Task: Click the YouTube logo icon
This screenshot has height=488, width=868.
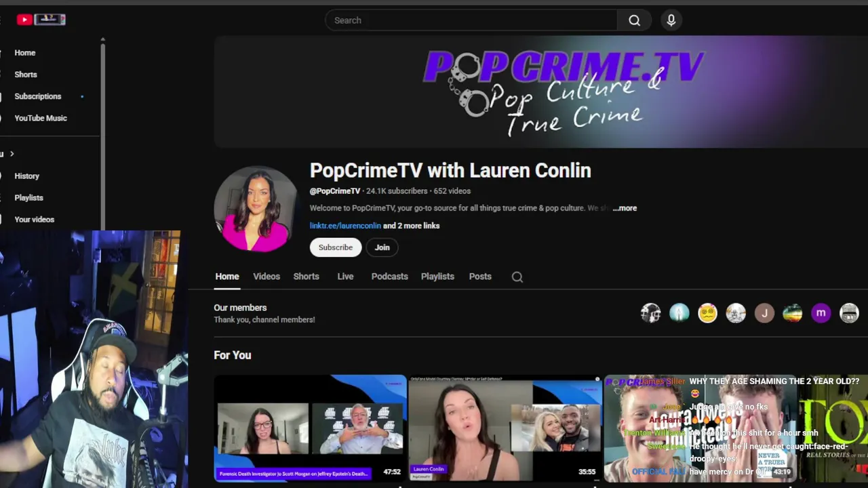Action: click(x=24, y=20)
